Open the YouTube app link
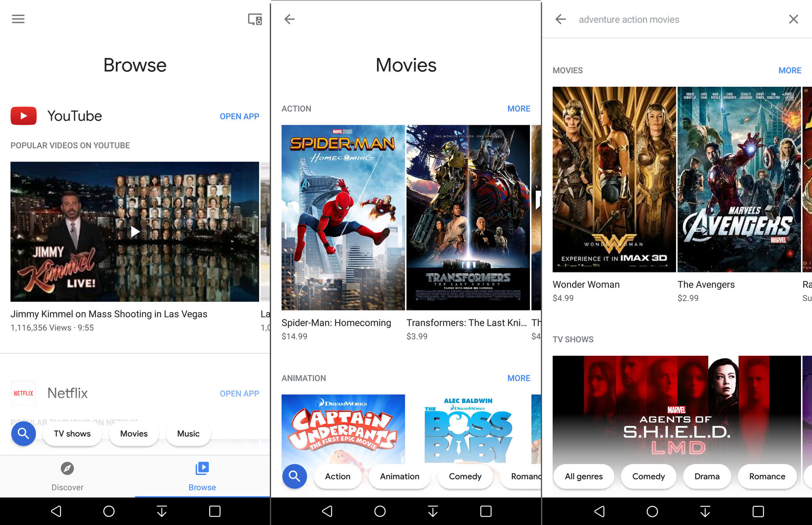 tap(239, 116)
